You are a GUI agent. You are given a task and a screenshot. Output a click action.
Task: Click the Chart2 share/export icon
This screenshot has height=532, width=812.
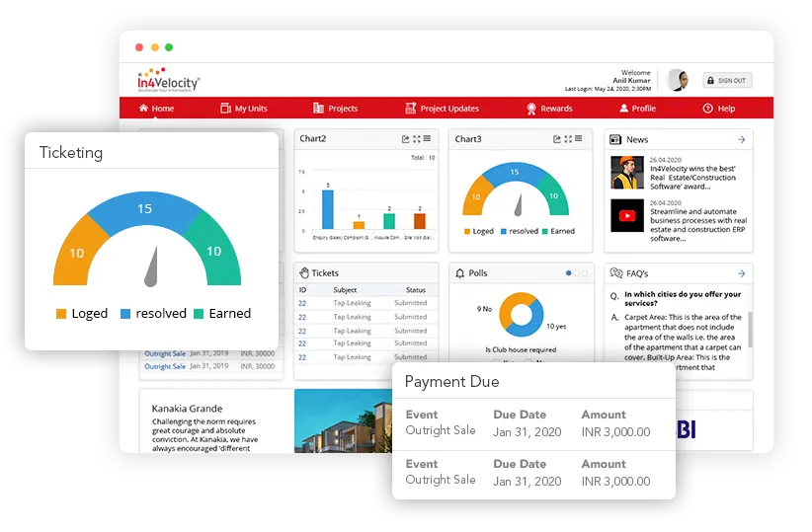click(x=406, y=139)
